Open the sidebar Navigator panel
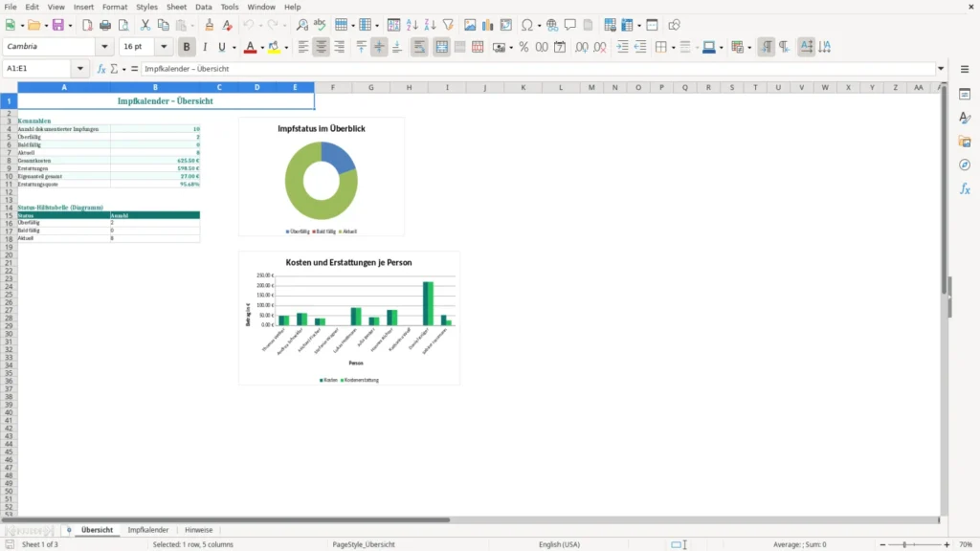This screenshot has height=551, width=980. coord(965,165)
